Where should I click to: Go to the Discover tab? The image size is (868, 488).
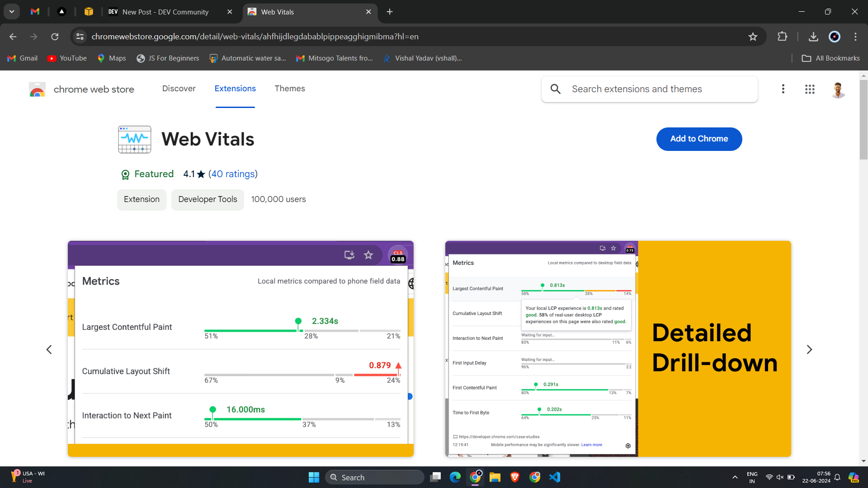[179, 89]
